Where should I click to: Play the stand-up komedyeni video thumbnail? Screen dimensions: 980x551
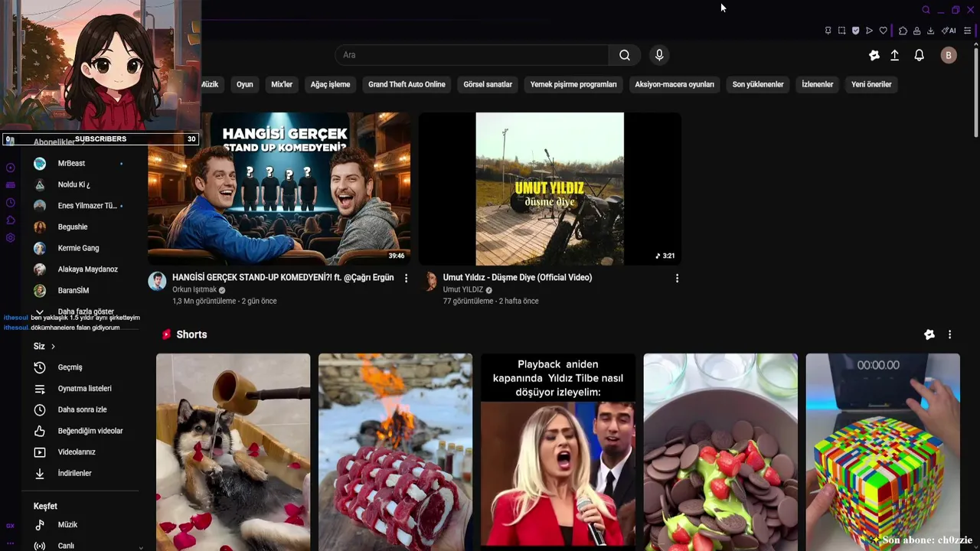[279, 189]
